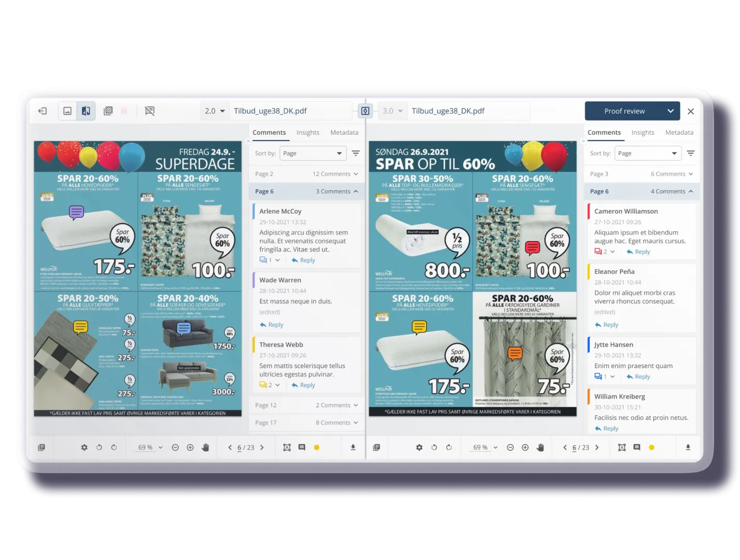Open the right panel Sort by Page dropdown
Screen dimensions: 740x560
click(x=648, y=153)
